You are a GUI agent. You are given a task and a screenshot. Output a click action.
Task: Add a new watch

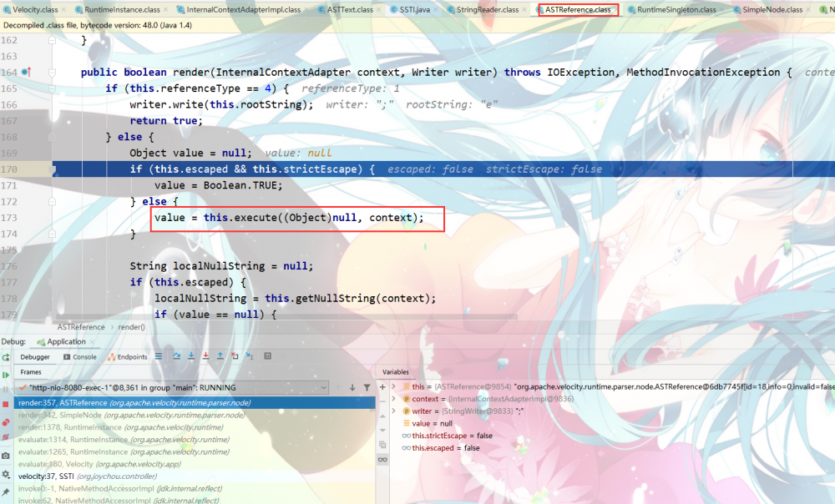pyautogui.click(x=382, y=387)
